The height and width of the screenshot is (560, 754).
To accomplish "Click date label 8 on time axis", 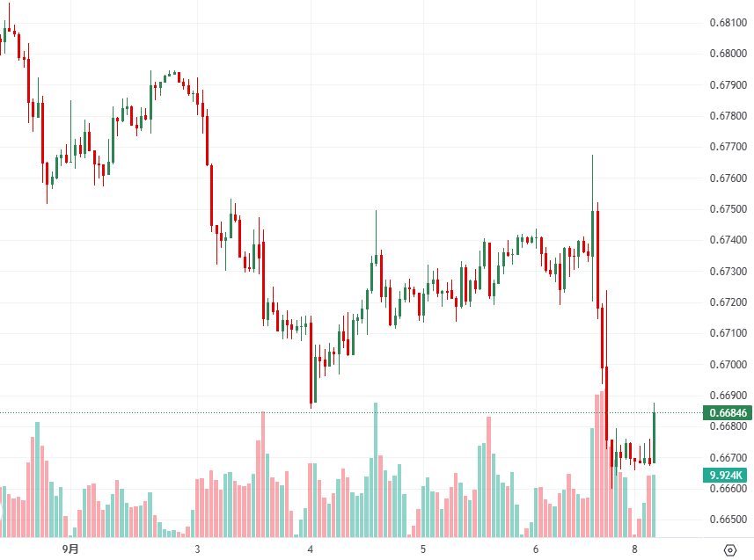I will tap(634, 549).
